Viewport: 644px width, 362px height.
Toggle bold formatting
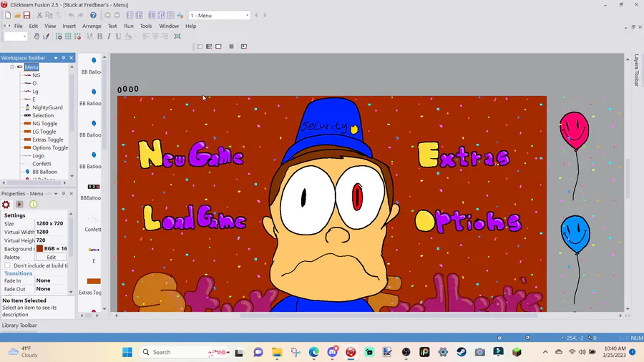coord(99,36)
